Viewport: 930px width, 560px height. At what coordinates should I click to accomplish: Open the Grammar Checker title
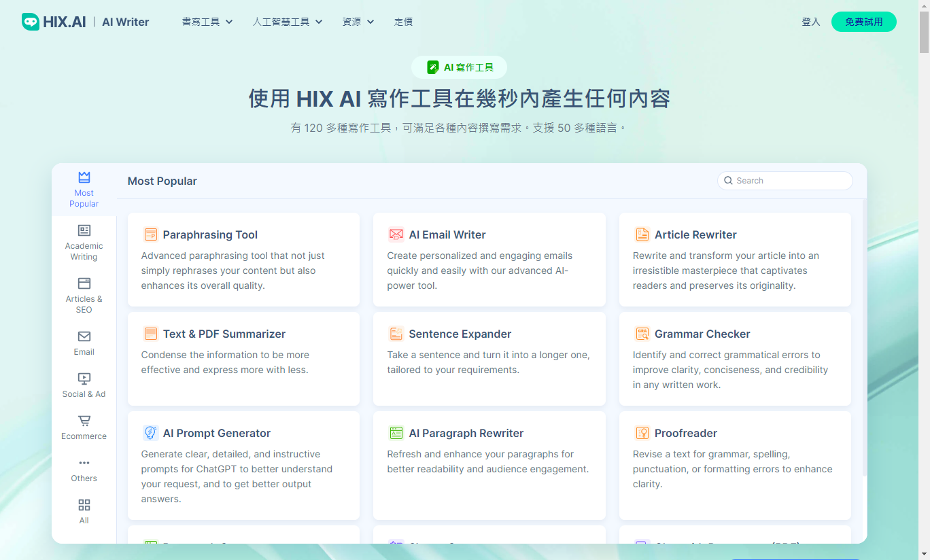(702, 334)
